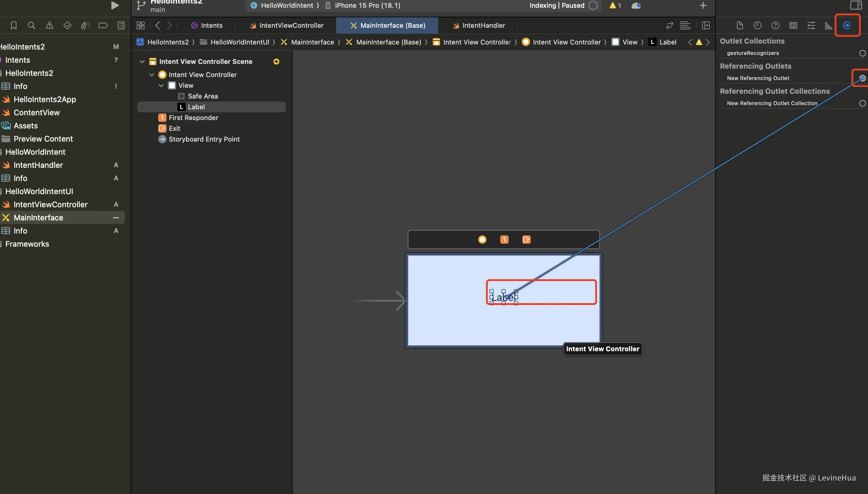Open the Size inspector ruler icon
Image resolution: width=868 pixels, height=494 pixels.
tap(829, 25)
